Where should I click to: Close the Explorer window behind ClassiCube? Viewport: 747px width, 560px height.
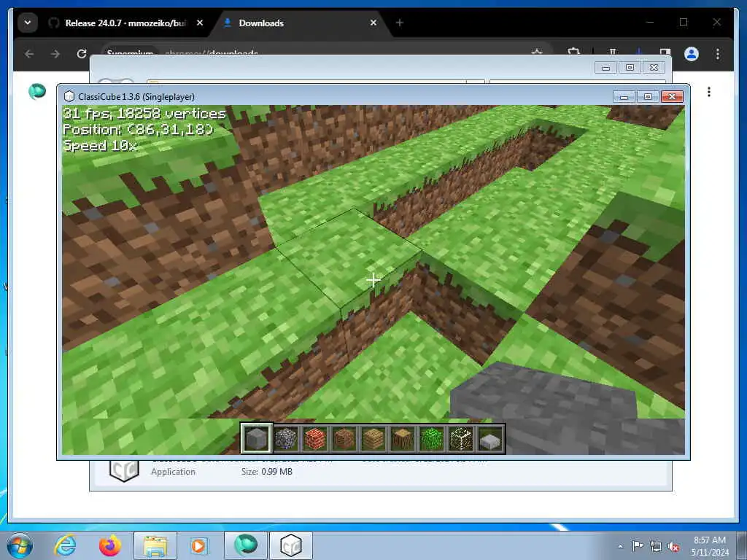tap(654, 68)
